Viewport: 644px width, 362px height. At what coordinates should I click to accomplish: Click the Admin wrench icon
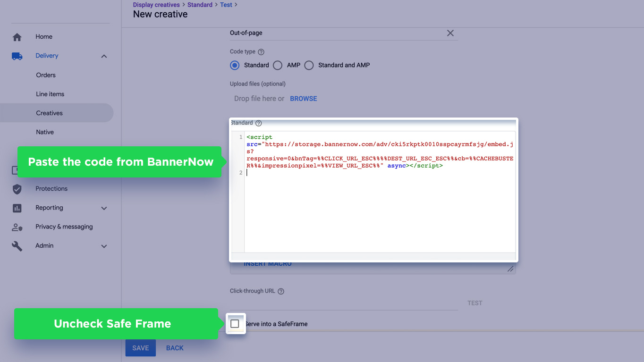(17, 246)
